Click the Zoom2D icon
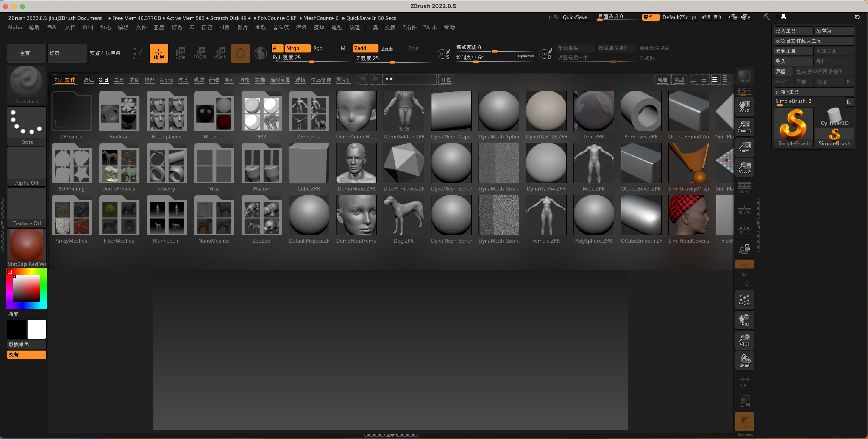 point(744,127)
